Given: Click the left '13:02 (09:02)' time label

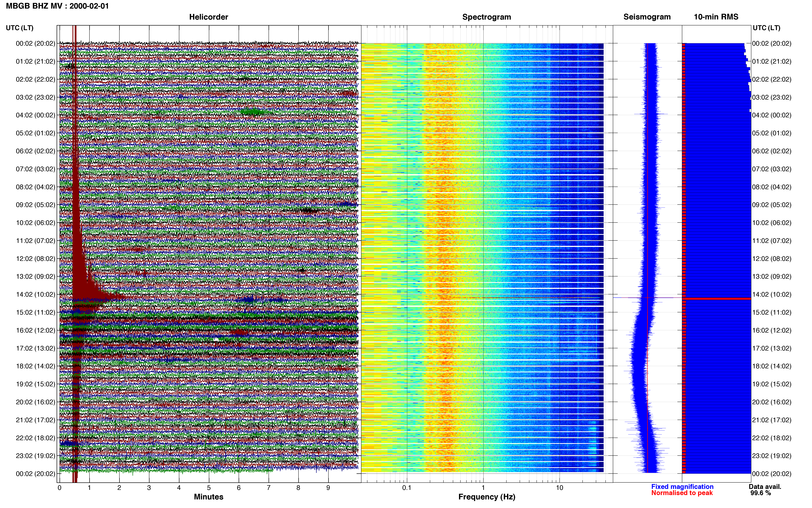Looking at the screenshot, I should pos(36,277).
